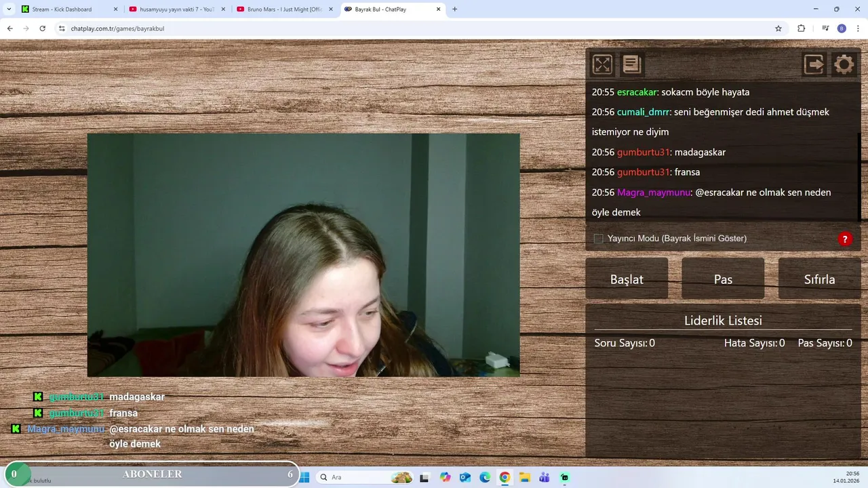Open the Windows Start menu
This screenshot has width=868, height=488.
[304, 477]
